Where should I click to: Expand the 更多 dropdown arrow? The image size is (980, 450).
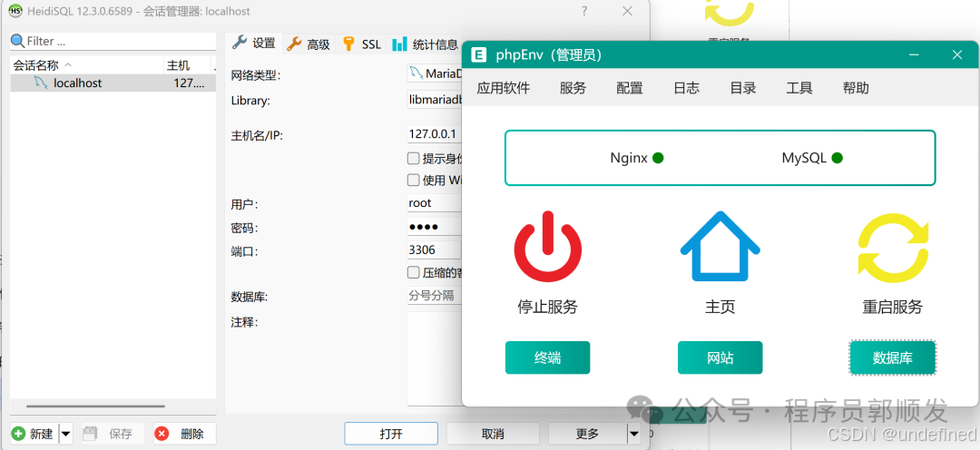pos(634,434)
